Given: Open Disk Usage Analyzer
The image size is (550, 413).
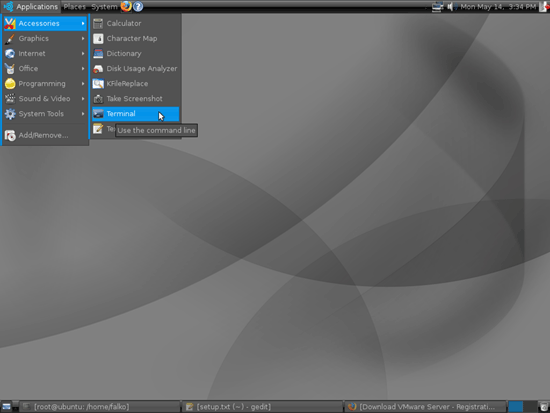Looking at the screenshot, I should (x=135, y=69).
